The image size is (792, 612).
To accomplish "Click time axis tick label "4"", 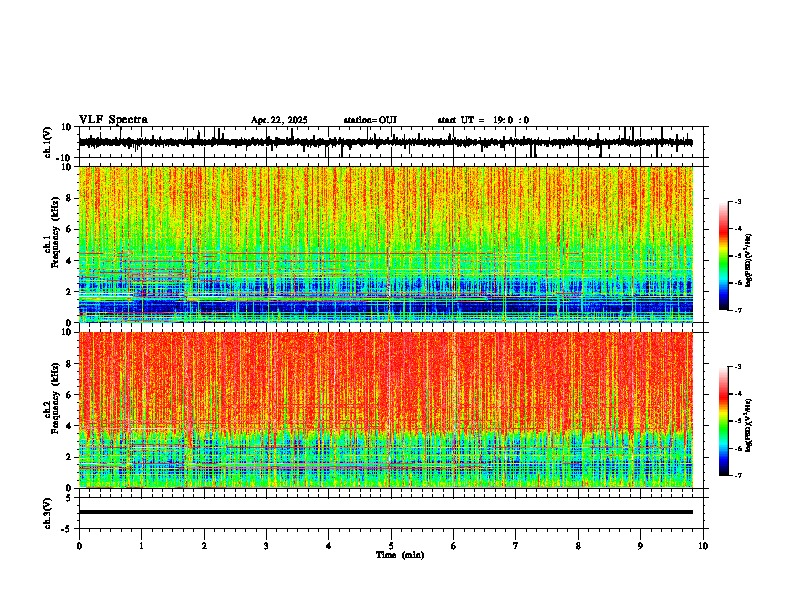I will tap(329, 546).
